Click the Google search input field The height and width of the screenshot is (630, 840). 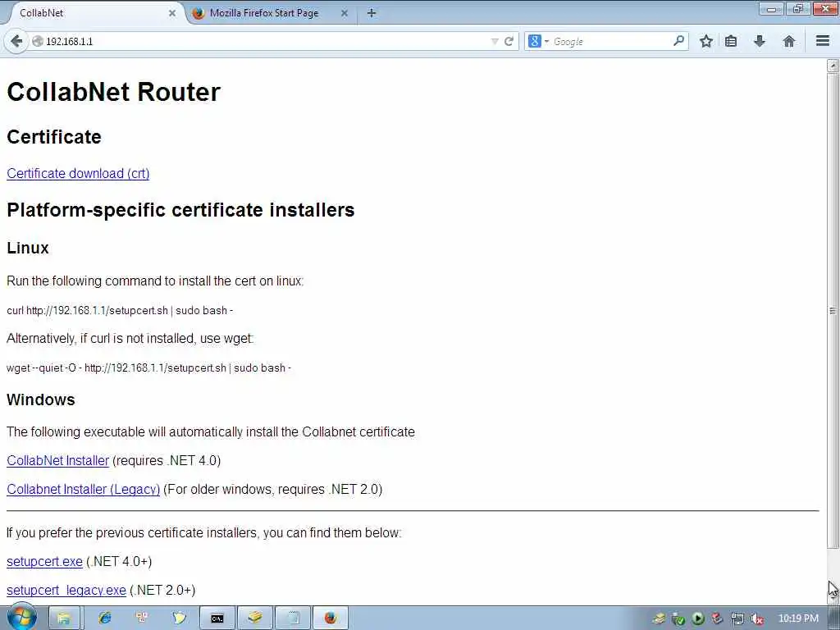click(x=610, y=41)
